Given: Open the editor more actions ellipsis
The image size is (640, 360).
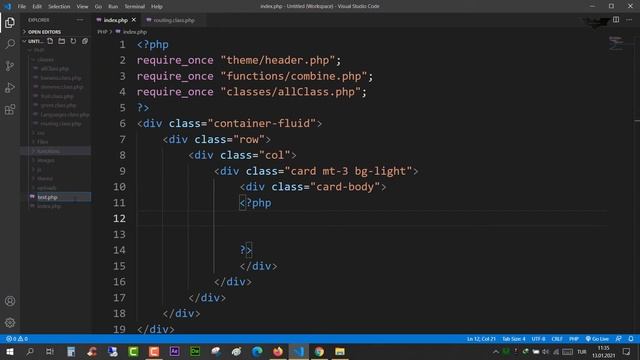Looking at the screenshot, I should pos(629,20).
